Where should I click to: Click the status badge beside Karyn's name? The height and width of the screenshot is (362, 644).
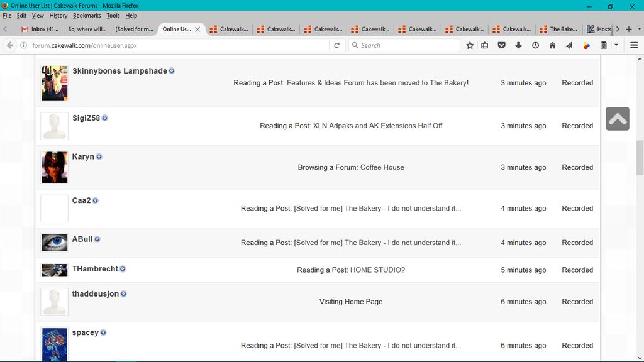(99, 157)
